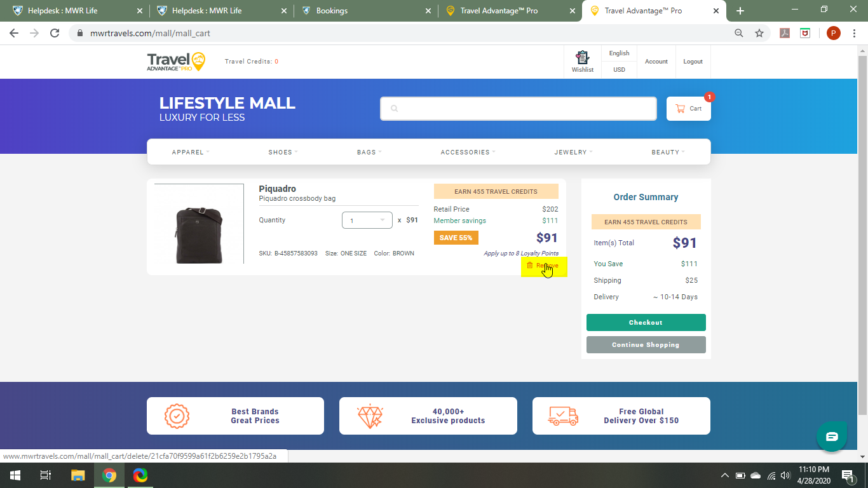Click Chrome icon in taskbar
This screenshot has width=868, height=488.
[x=109, y=475]
